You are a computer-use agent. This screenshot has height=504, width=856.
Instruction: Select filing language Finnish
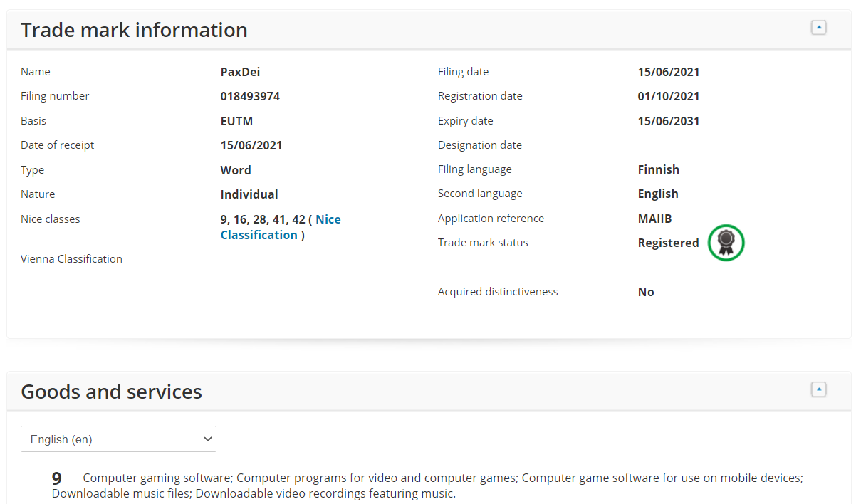click(659, 169)
